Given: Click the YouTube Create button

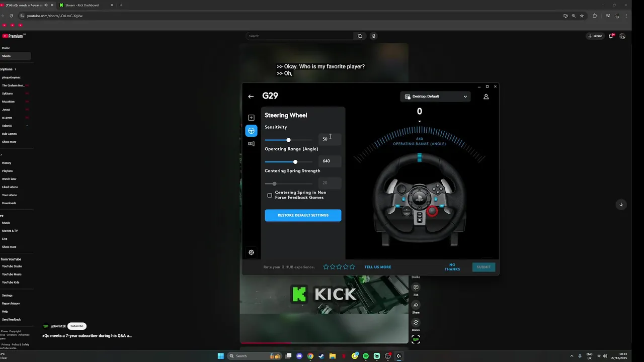Looking at the screenshot, I should tap(595, 36).
